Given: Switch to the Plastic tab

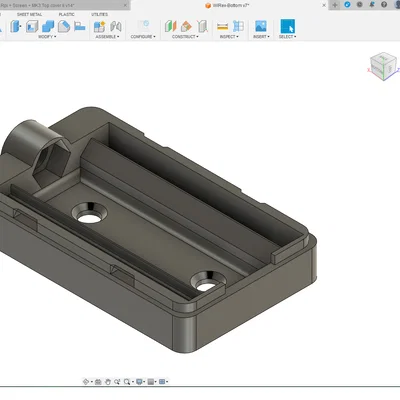Looking at the screenshot, I should (x=66, y=14).
